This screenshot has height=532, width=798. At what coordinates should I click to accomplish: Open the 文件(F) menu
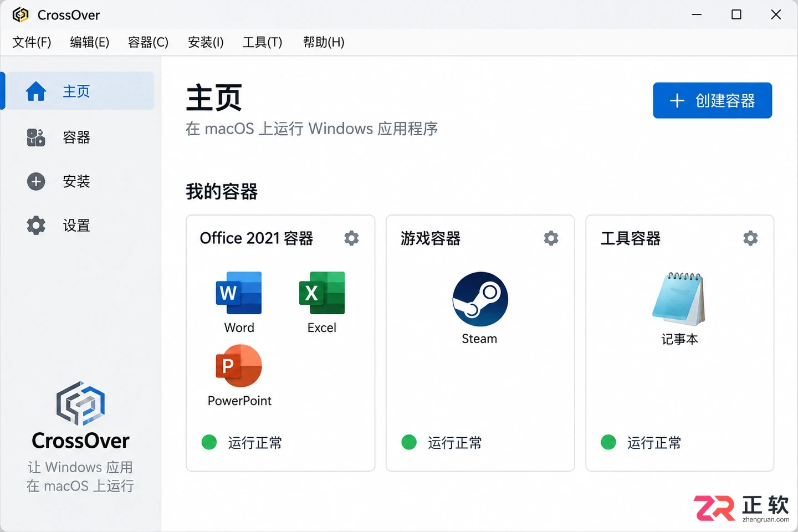(x=32, y=42)
